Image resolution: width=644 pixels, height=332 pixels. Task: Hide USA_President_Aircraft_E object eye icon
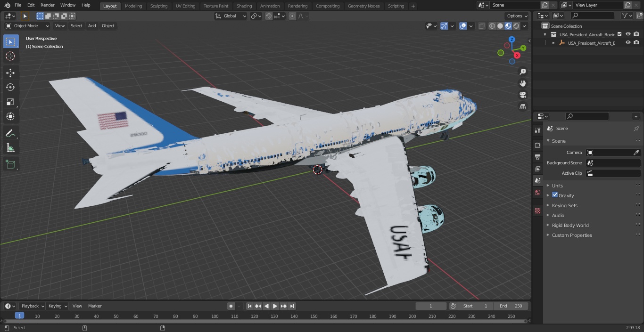tap(628, 42)
